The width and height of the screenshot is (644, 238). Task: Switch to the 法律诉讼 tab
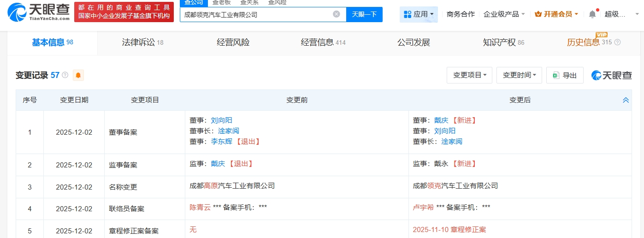tap(142, 42)
